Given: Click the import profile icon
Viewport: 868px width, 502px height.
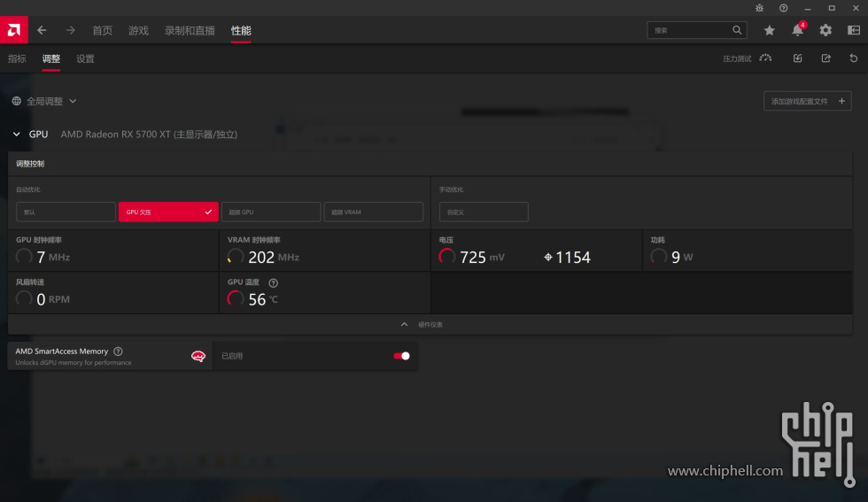Looking at the screenshot, I should coord(798,58).
